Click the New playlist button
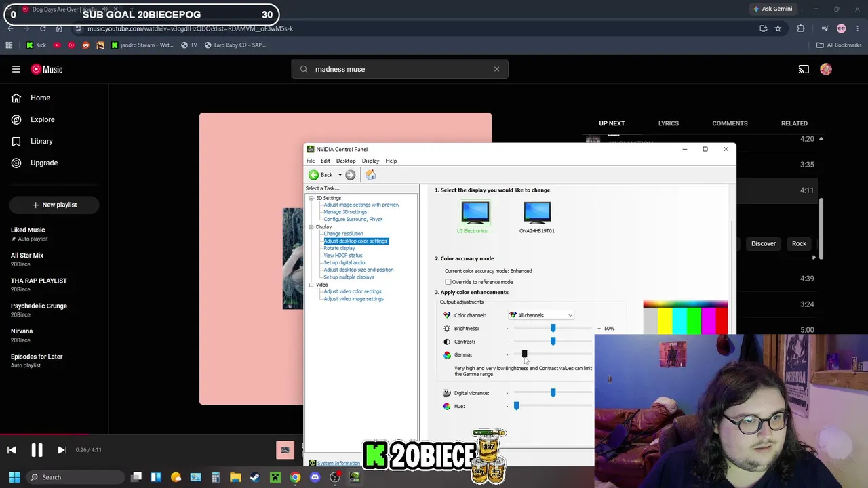Image resolution: width=868 pixels, height=488 pixels. tap(54, 205)
